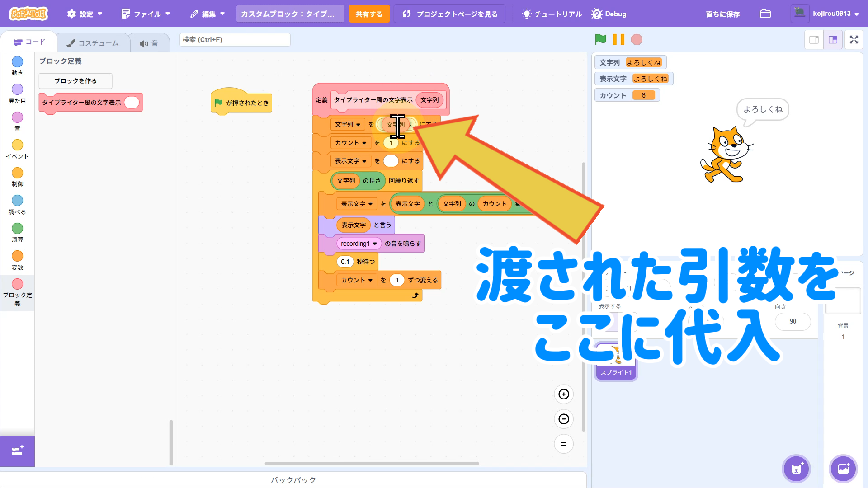Zoom in on the workspace
The height and width of the screenshot is (488, 868).
(x=564, y=394)
